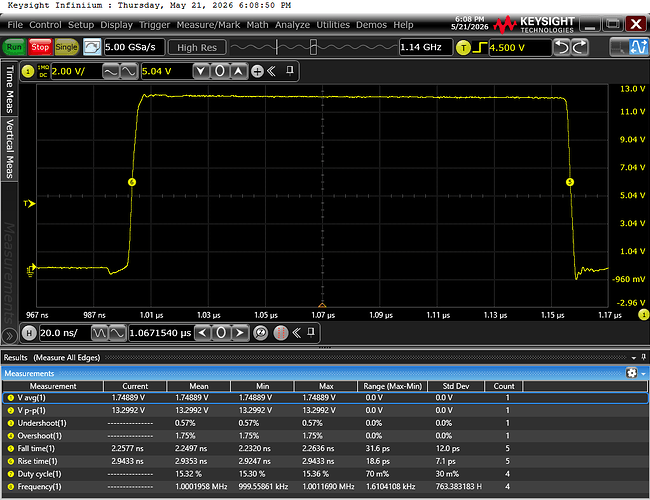Image resolution: width=650 pixels, height=500 pixels.
Task: Click the red gated markers icon
Action: pyautogui.click(x=281, y=333)
